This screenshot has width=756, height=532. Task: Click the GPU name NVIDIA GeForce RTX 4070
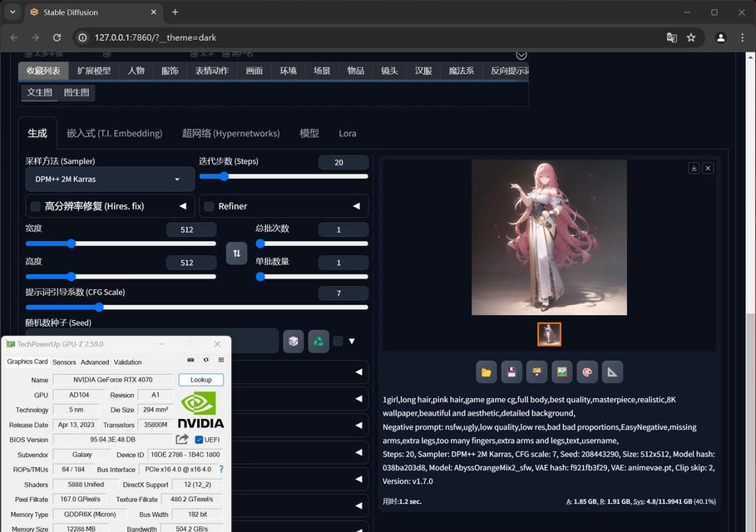pyautogui.click(x=113, y=380)
